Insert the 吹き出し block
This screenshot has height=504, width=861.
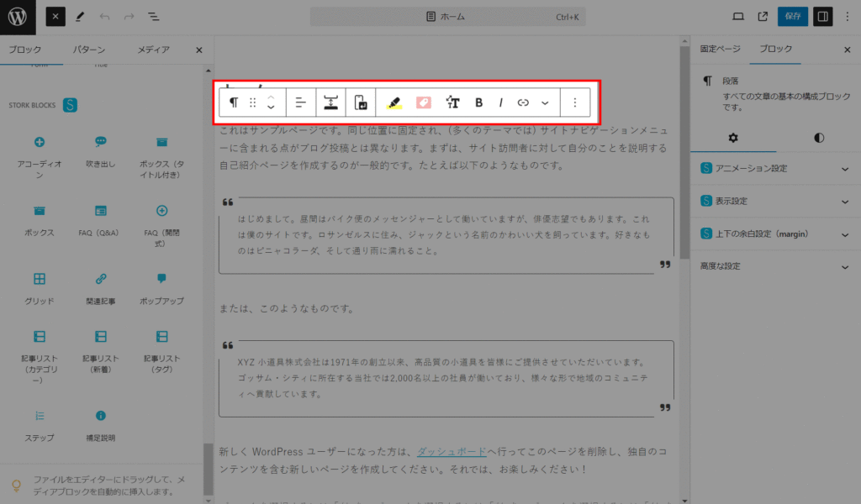click(101, 151)
